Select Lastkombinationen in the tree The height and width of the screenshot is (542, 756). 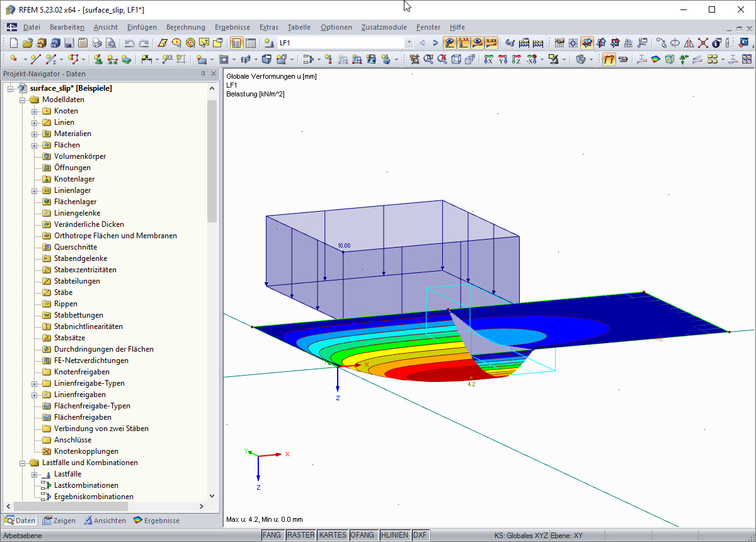86,485
